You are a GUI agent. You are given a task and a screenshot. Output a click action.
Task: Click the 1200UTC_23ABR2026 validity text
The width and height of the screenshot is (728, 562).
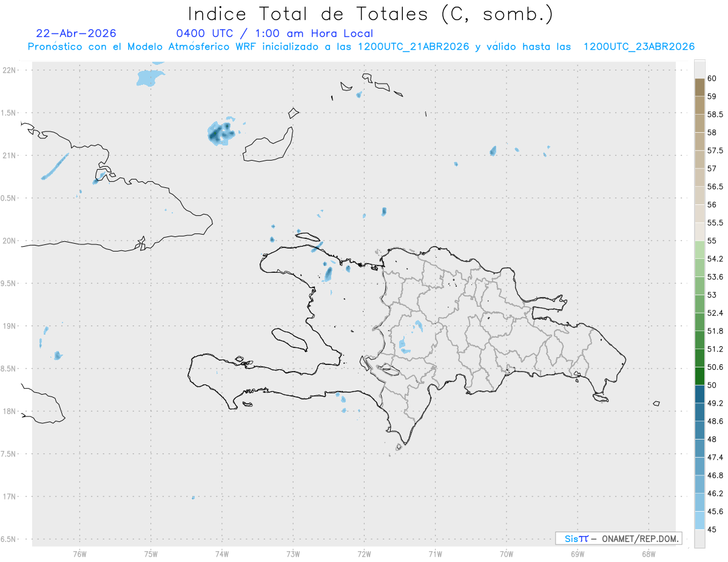(639, 47)
